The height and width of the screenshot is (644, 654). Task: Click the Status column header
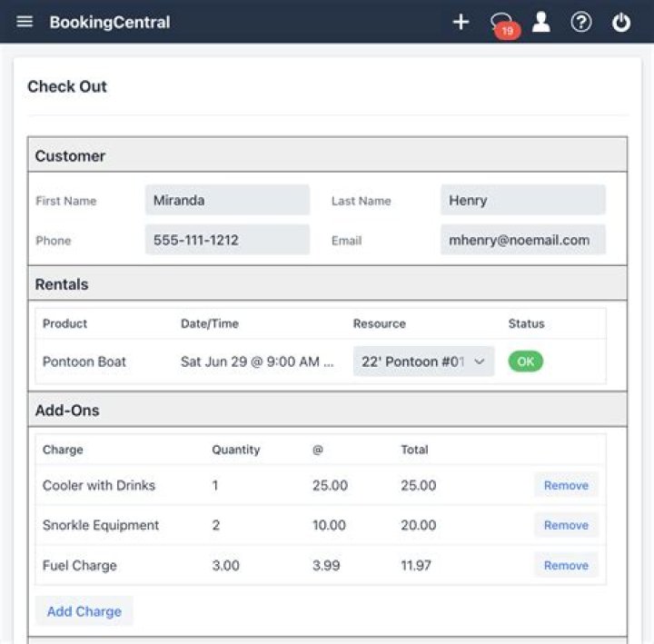[x=526, y=323]
